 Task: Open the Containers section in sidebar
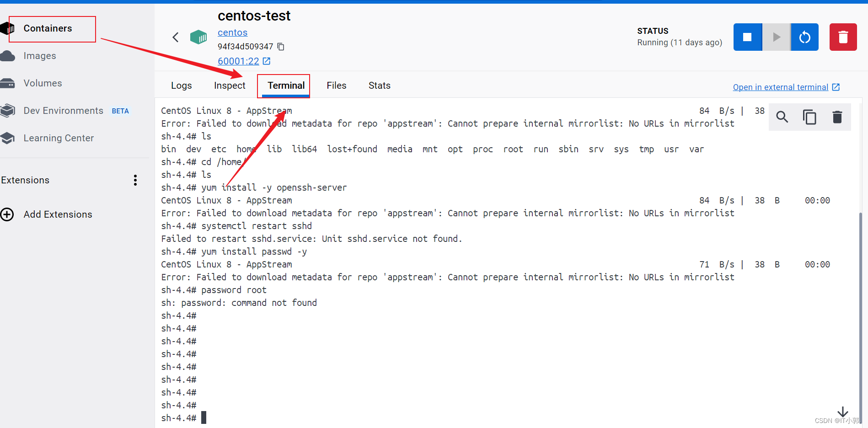click(x=48, y=28)
